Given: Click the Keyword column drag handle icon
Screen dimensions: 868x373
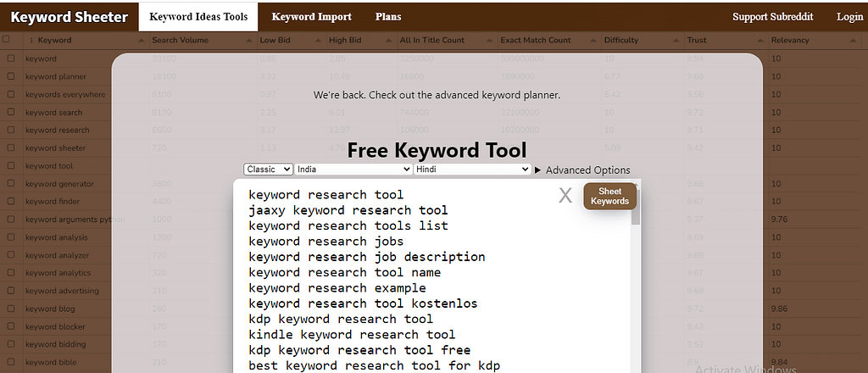Looking at the screenshot, I should click(x=31, y=40).
